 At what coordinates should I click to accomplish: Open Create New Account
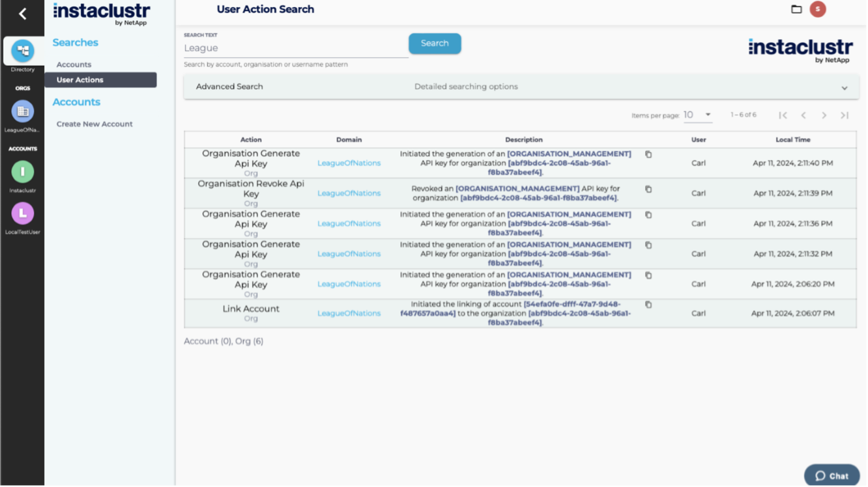click(x=94, y=124)
